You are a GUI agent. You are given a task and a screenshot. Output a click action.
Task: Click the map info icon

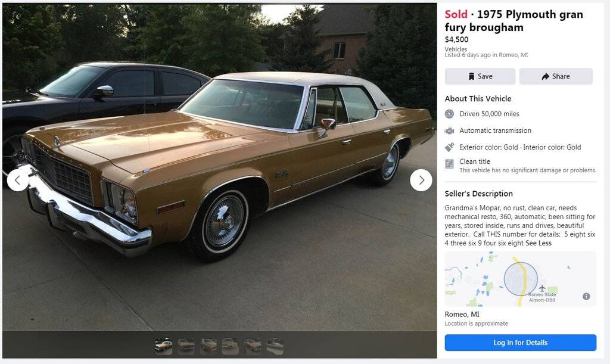click(x=586, y=296)
